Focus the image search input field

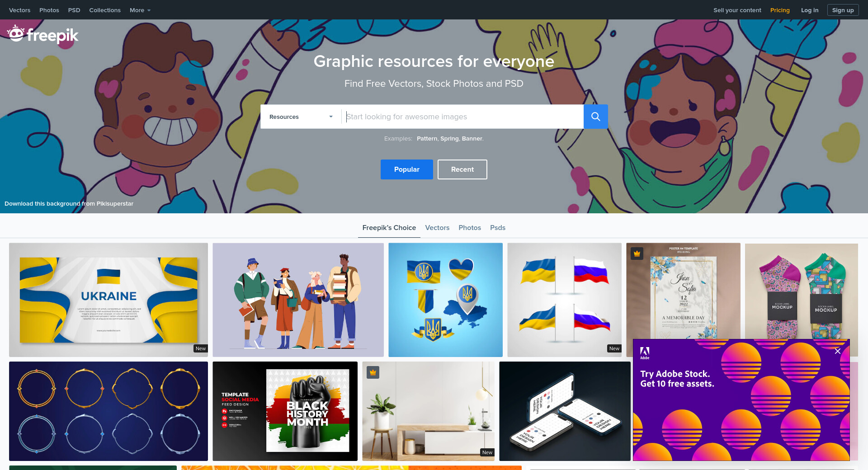coord(462,117)
